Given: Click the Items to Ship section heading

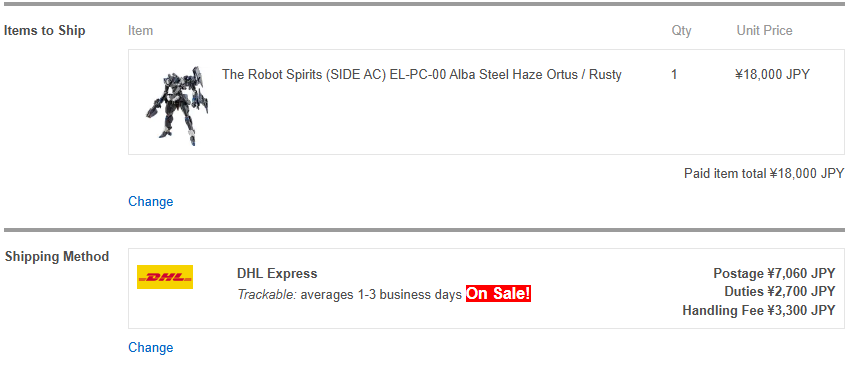Looking at the screenshot, I should click(45, 30).
